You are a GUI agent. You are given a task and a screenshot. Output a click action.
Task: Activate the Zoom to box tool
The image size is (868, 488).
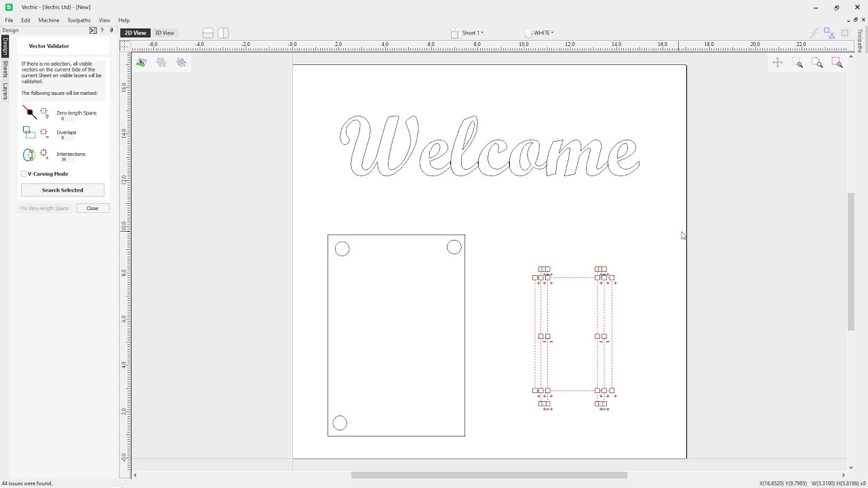click(x=798, y=63)
